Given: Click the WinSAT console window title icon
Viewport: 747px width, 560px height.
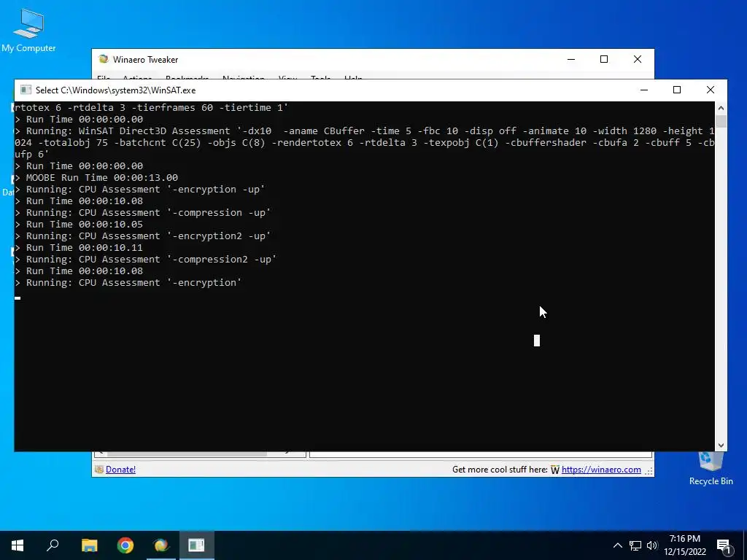Looking at the screenshot, I should click(x=26, y=90).
